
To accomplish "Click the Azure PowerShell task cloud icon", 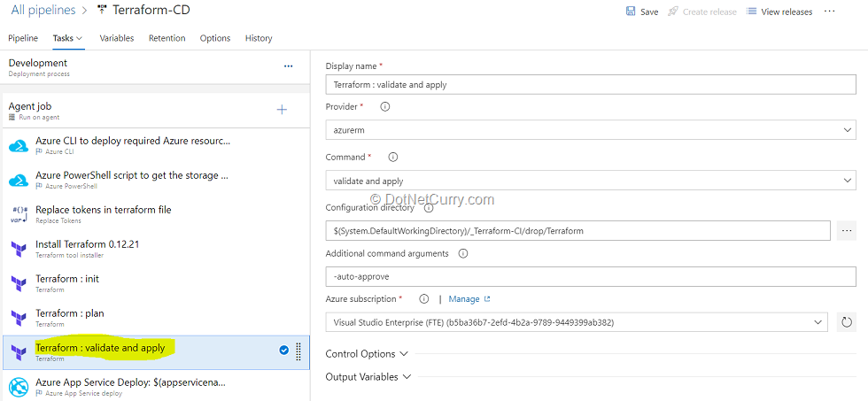I will pyautogui.click(x=19, y=181).
